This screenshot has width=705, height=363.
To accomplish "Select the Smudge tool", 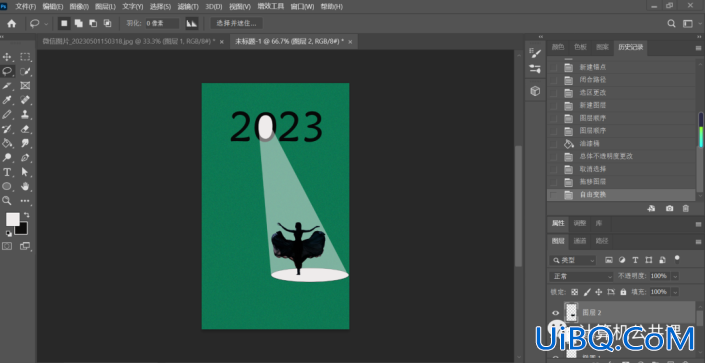I will [x=25, y=143].
